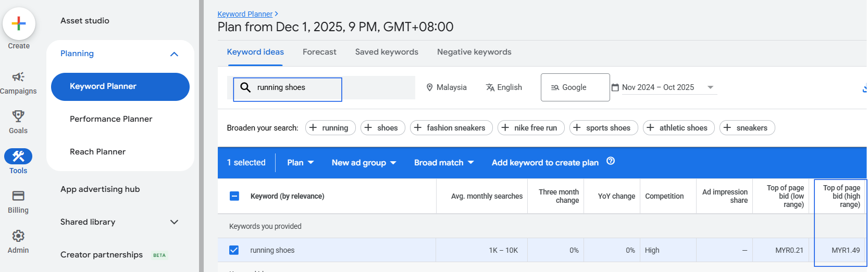Click the Malaysia location pin icon

click(x=430, y=87)
